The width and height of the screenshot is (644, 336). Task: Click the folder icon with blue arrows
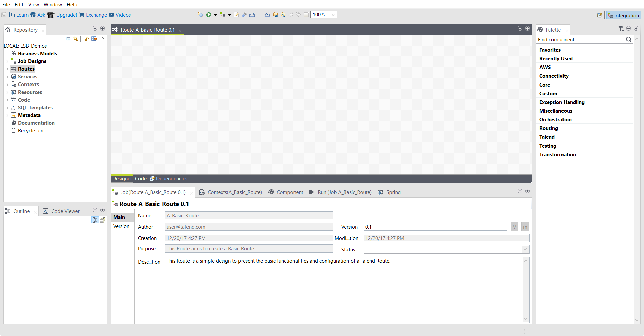[275, 15]
